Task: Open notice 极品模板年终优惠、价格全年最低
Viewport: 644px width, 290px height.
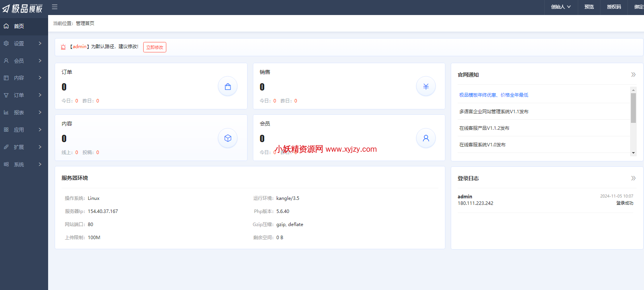Action: point(493,95)
